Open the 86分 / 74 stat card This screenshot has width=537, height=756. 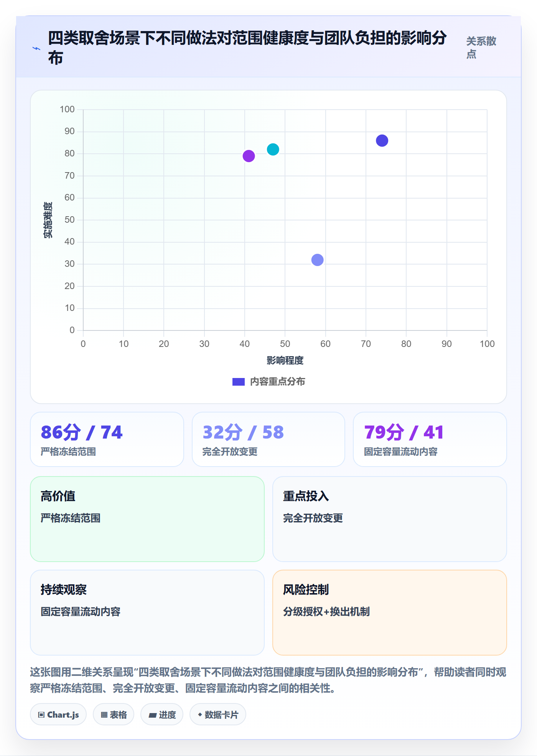pyautogui.click(x=107, y=439)
